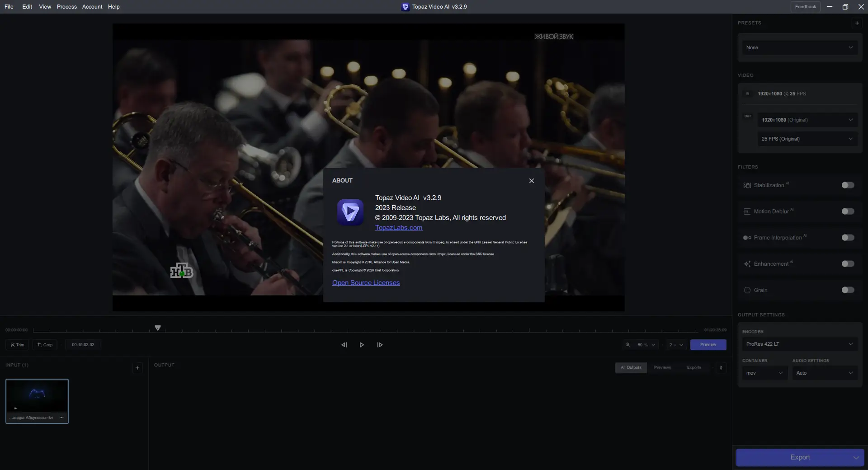Close the About dialog
Viewport: 868px width, 470px height.
[x=532, y=181]
